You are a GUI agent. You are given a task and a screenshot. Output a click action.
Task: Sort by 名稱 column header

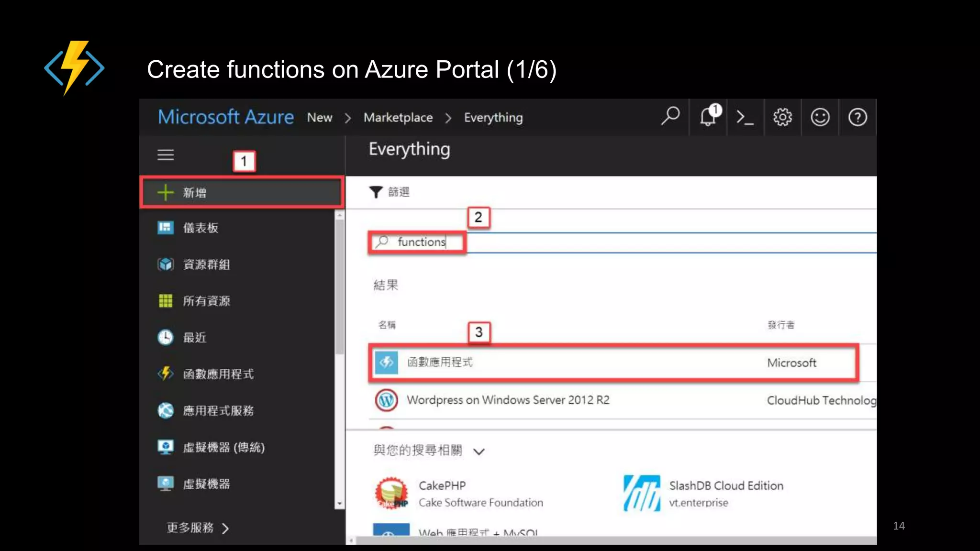tap(387, 325)
